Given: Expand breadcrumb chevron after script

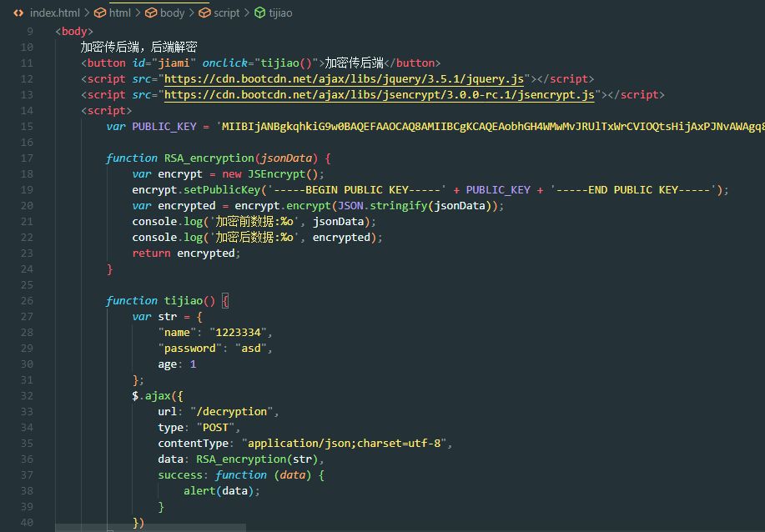Looking at the screenshot, I should pyautogui.click(x=247, y=13).
